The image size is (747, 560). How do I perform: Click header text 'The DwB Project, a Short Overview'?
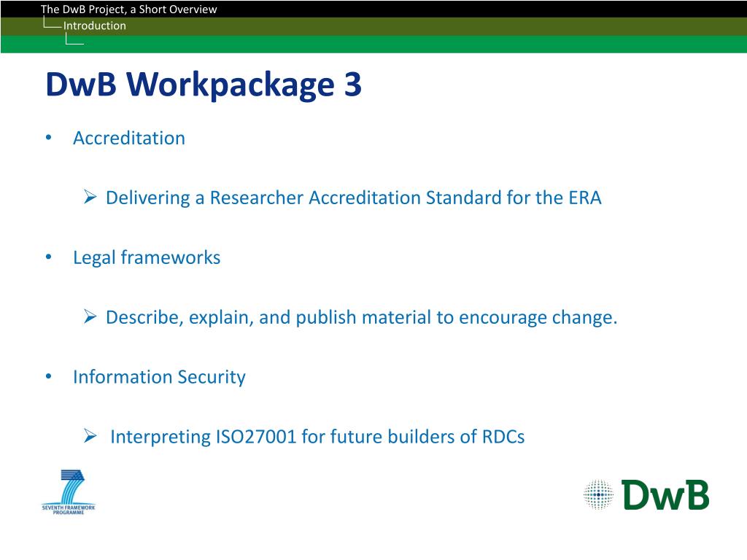click(x=128, y=9)
